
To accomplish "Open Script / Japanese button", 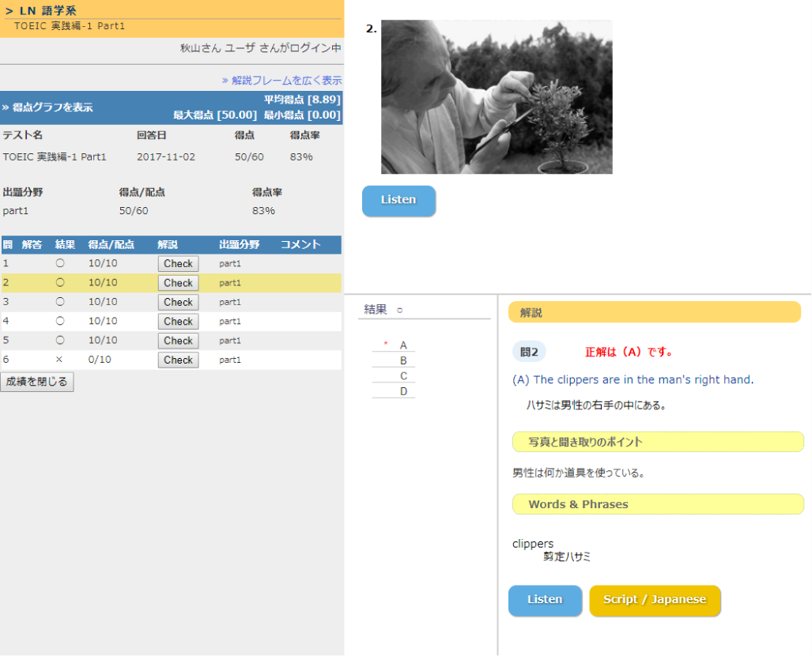I will click(x=655, y=600).
